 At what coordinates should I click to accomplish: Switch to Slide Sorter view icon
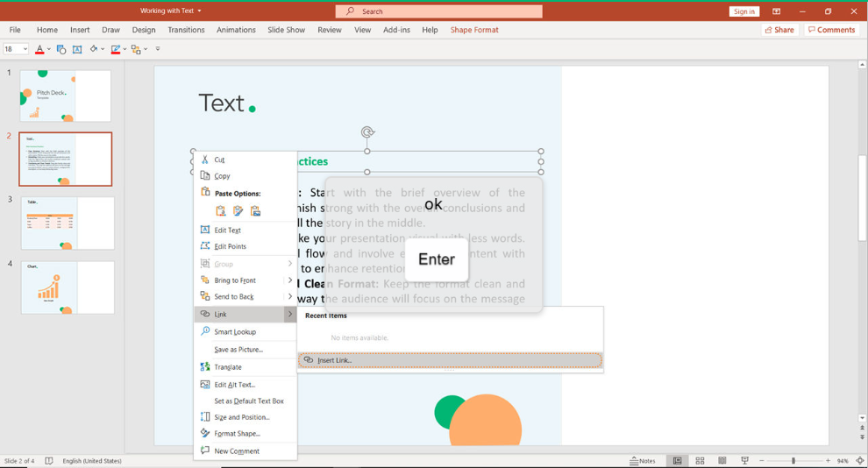click(x=700, y=460)
